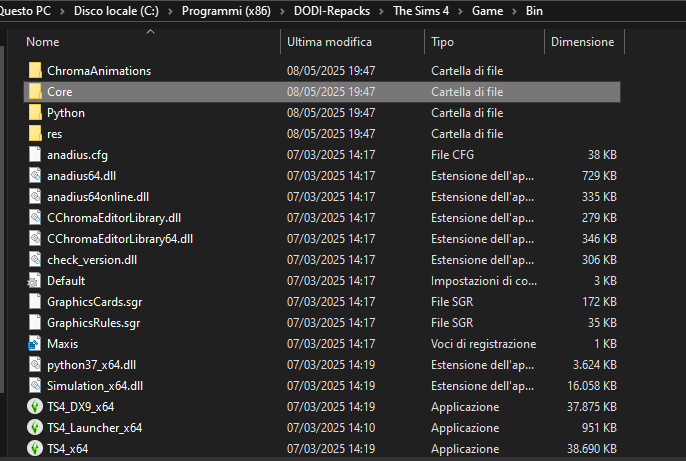Screen dimensions: 686x461
Task: Select the Core folder row
Action: click(x=322, y=92)
